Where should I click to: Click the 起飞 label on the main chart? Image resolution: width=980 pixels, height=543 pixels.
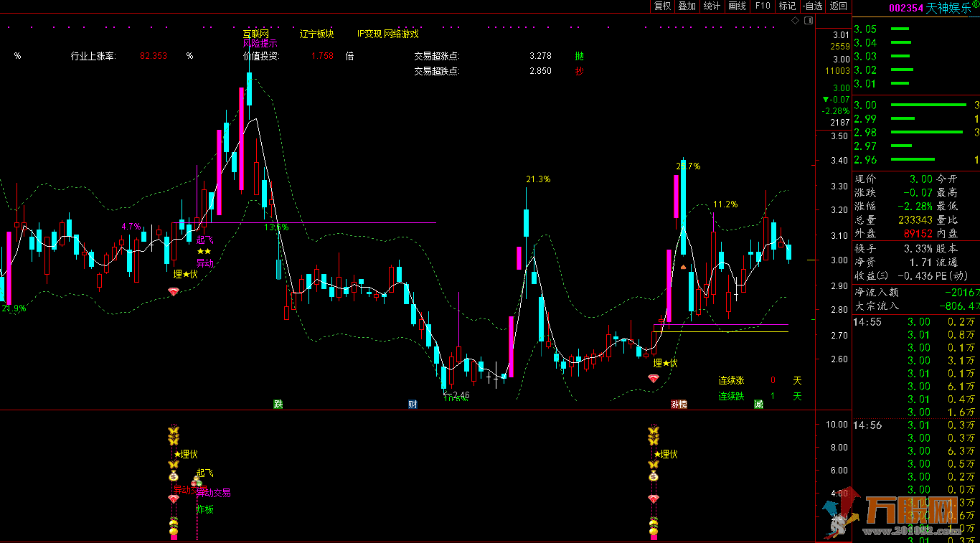pyautogui.click(x=205, y=240)
